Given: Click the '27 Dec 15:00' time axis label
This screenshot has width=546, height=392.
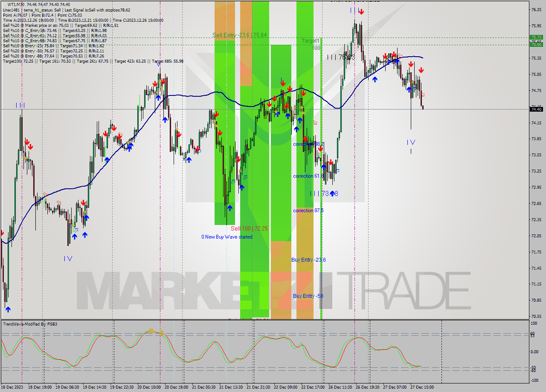Looking at the screenshot, I should coord(422,387).
